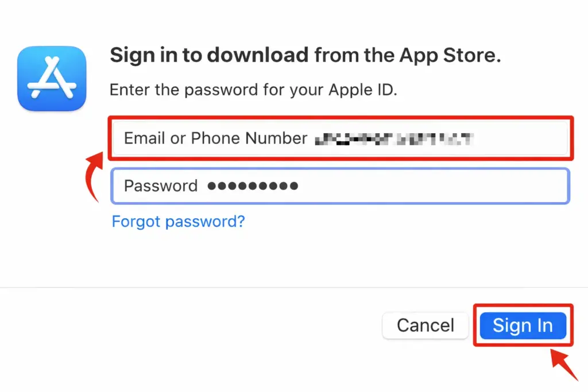
Task: Dismiss the sign-in prompt via Cancel
Action: coord(425,325)
